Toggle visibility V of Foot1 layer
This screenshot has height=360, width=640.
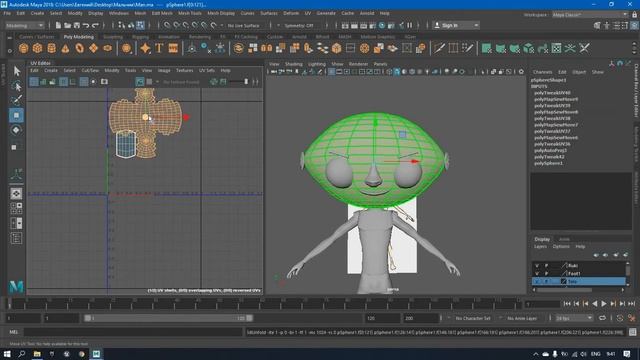point(537,273)
